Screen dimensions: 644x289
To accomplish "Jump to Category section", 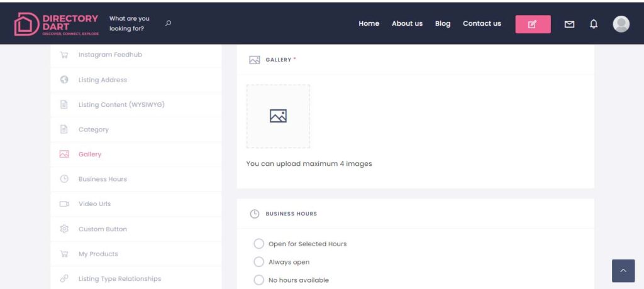I will click(x=94, y=129).
